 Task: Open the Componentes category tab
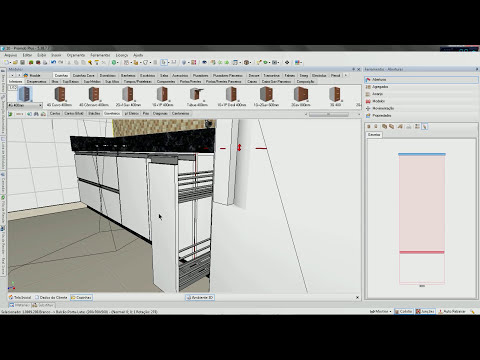pyautogui.click(x=166, y=81)
